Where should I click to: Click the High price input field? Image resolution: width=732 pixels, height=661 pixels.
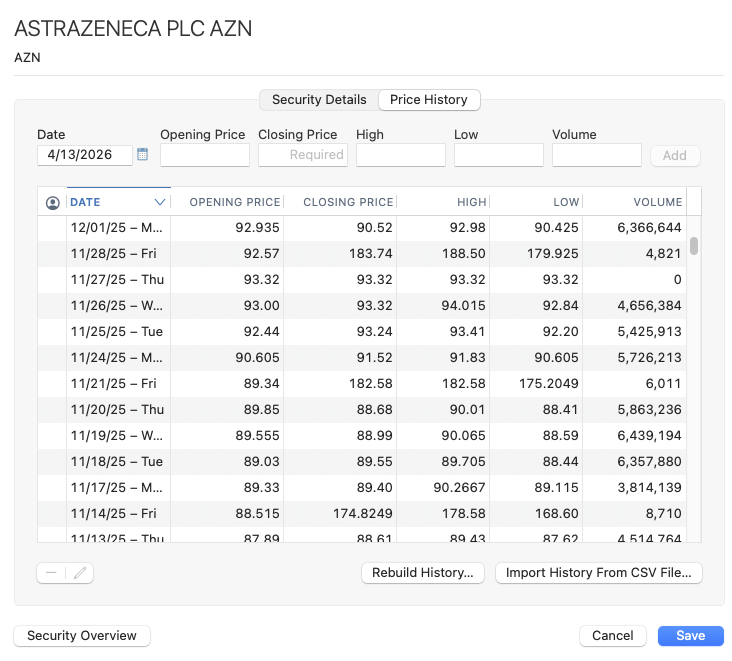click(401, 155)
